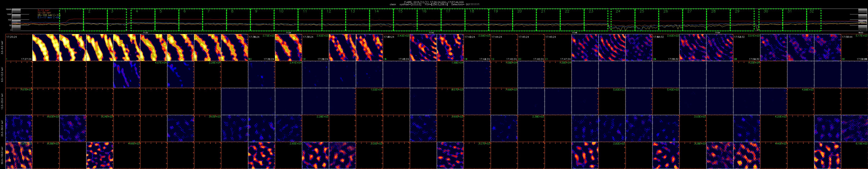This screenshot has height=169, width=868.
Task: Click the 17:54 time axis label
Action: 717,32
